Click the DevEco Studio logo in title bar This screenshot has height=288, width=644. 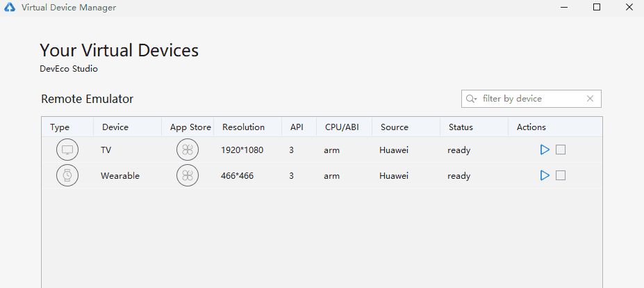point(10,8)
